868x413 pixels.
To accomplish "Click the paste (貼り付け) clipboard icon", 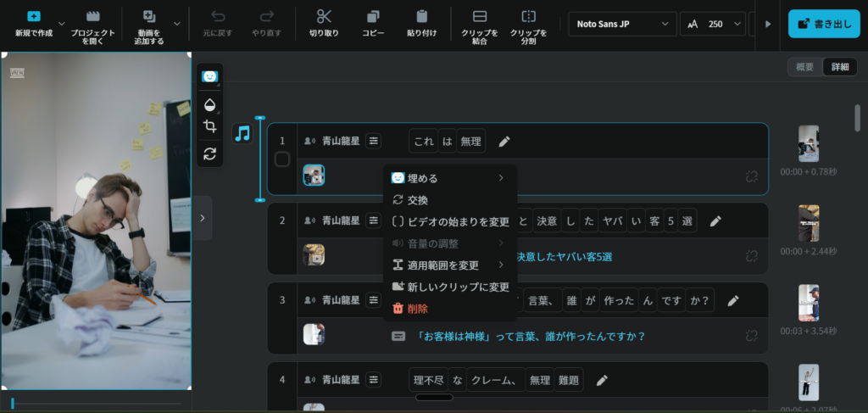I will tap(421, 17).
